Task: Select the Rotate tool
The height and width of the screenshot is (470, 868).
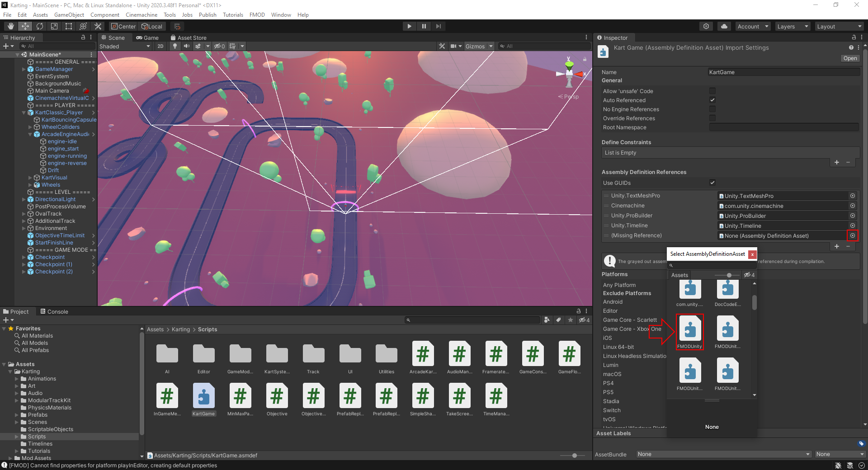Action: [x=40, y=26]
